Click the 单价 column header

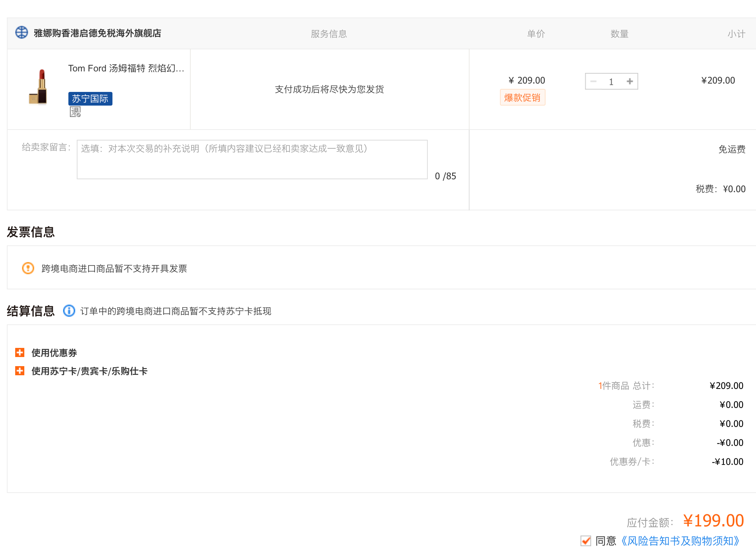536,34
